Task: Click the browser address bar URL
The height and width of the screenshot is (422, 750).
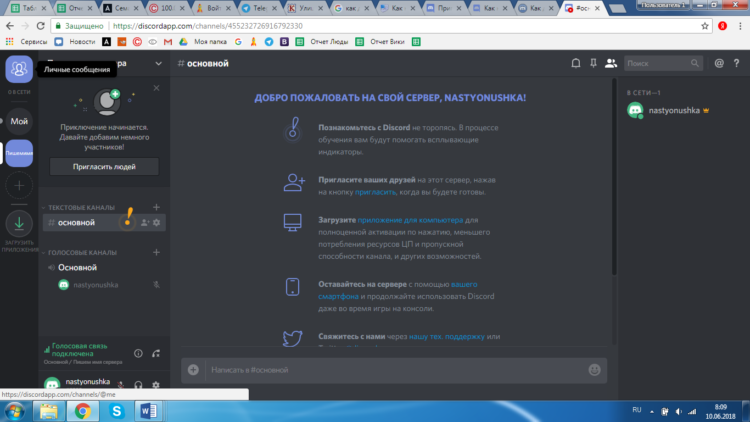Action: coord(208,26)
